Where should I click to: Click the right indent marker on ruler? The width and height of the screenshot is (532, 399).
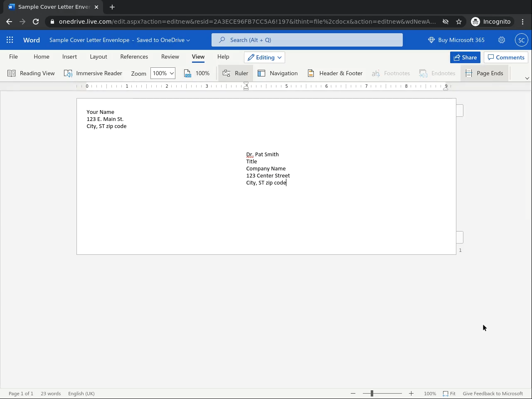point(445,88)
